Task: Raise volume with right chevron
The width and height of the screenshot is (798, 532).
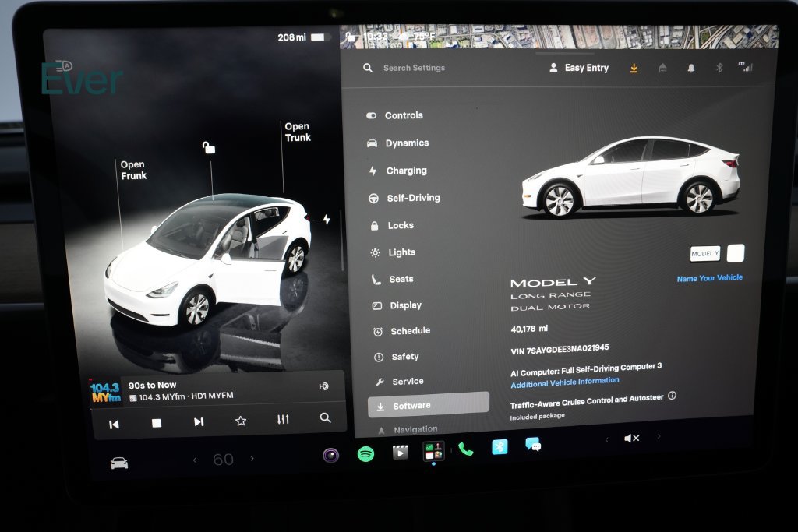Action: pyautogui.click(x=659, y=436)
